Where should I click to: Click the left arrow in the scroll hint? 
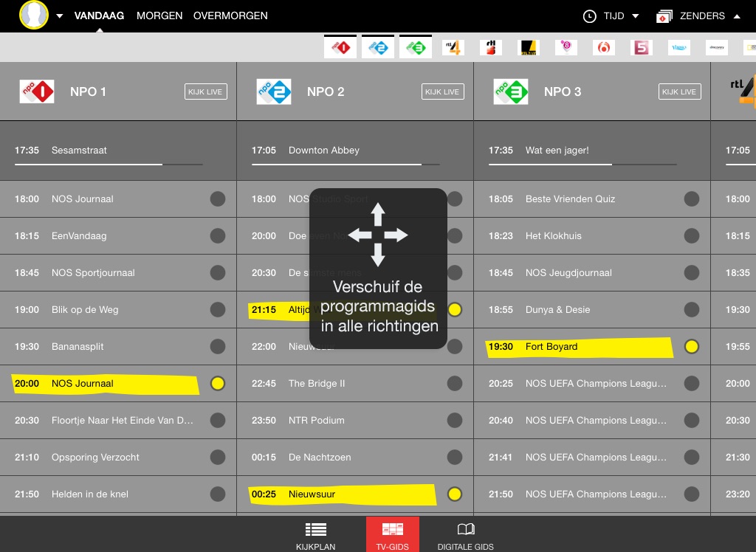click(360, 235)
